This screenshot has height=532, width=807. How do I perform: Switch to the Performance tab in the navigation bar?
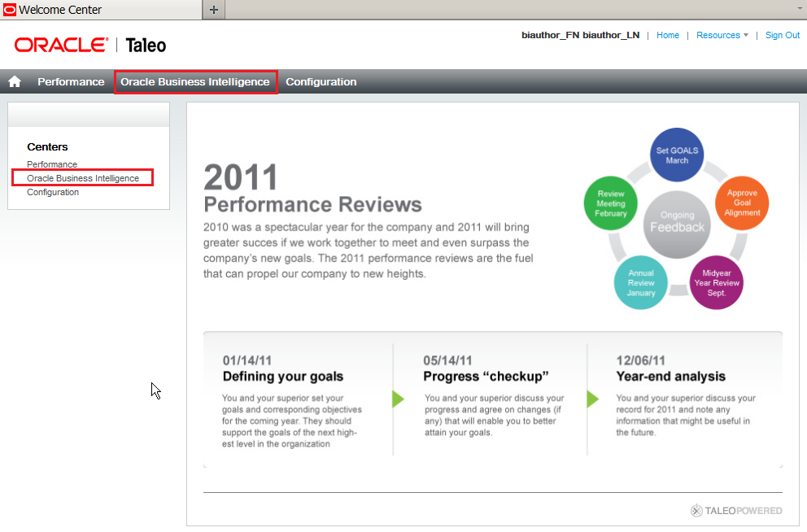coord(71,81)
